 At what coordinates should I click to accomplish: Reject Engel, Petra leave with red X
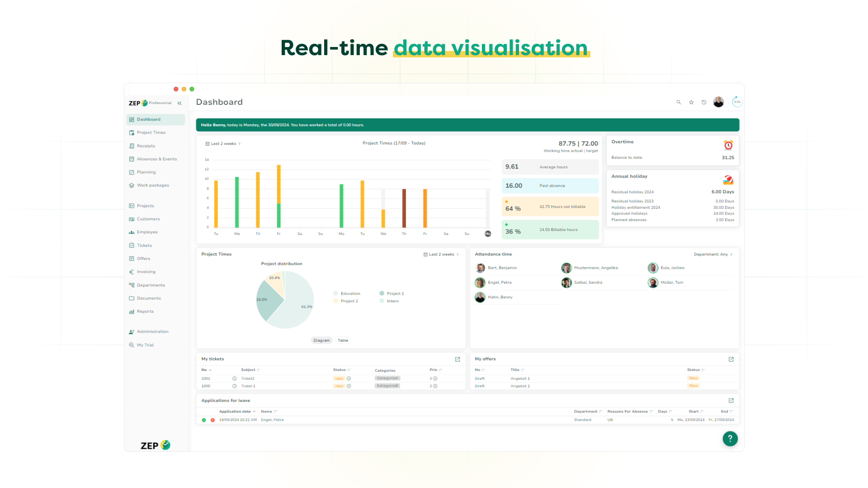(x=212, y=420)
